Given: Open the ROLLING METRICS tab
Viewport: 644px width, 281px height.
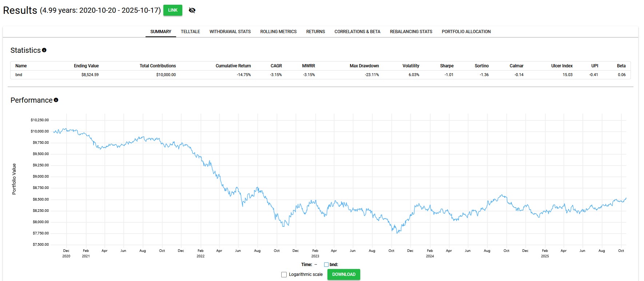Looking at the screenshot, I should (x=278, y=32).
